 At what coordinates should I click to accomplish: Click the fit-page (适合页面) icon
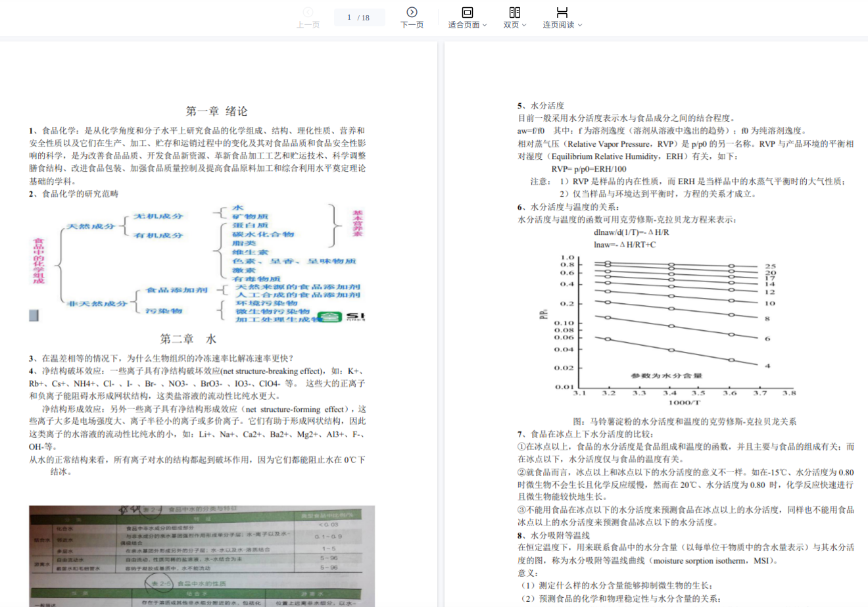pos(467,12)
